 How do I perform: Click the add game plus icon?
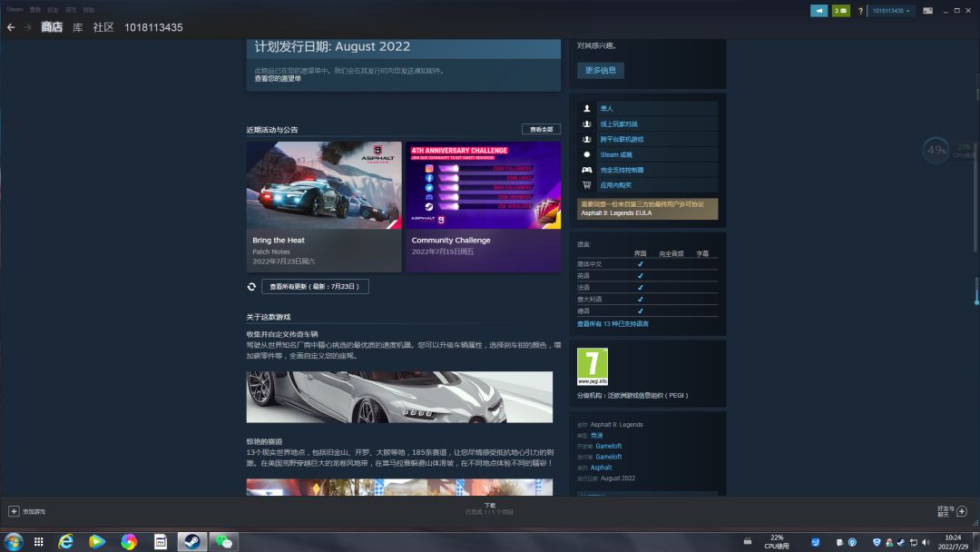(14, 511)
